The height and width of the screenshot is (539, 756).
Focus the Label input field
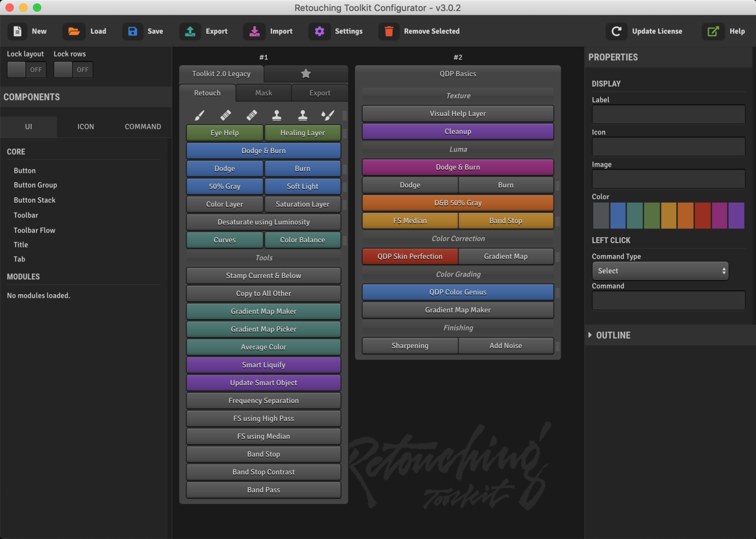[669, 114]
